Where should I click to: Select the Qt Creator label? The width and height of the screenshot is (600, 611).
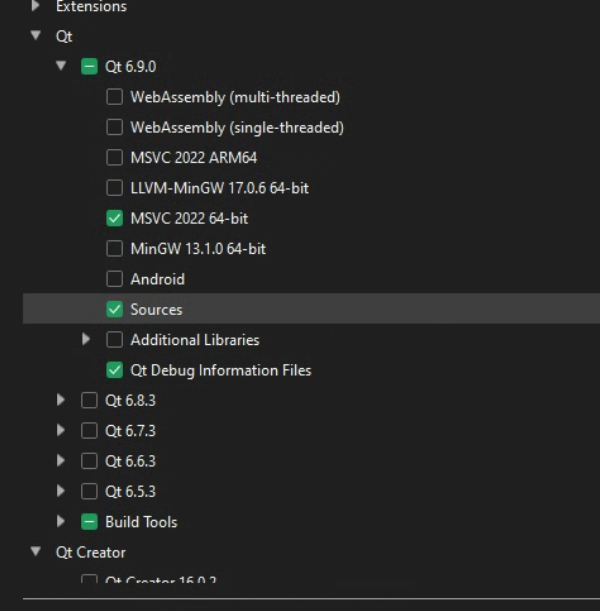coord(91,553)
